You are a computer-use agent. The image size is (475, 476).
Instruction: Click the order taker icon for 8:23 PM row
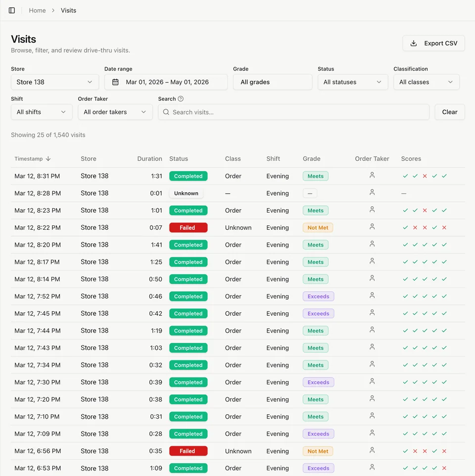click(372, 210)
